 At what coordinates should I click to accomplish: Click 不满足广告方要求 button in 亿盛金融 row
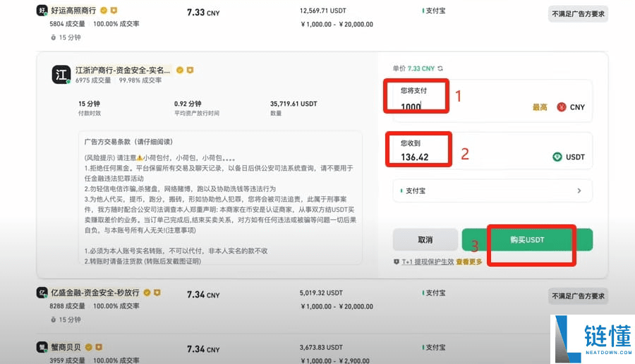pyautogui.click(x=578, y=296)
